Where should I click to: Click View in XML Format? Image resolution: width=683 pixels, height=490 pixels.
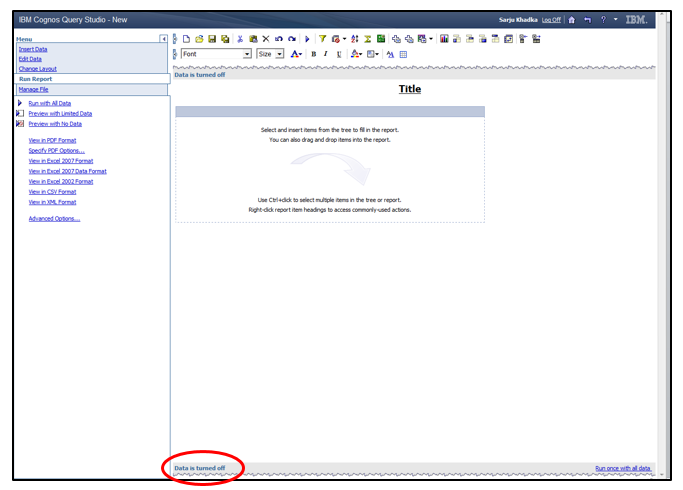point(52,202)
